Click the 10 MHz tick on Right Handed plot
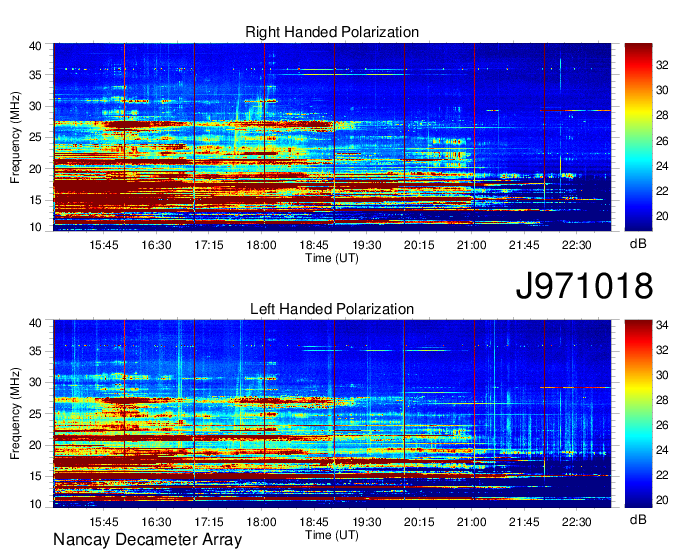Screen dimensions: 680x552 (x=35, y=227)
